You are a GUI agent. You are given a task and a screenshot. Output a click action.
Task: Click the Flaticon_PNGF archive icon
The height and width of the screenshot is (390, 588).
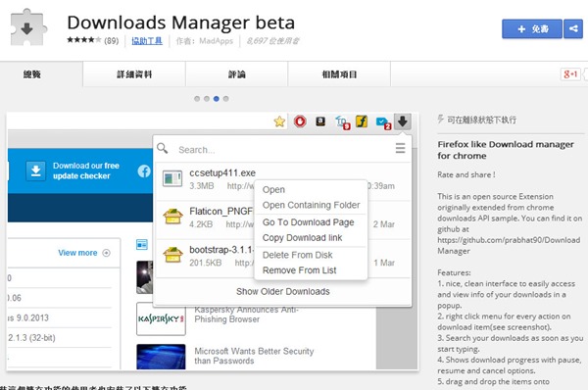[172, 217]
